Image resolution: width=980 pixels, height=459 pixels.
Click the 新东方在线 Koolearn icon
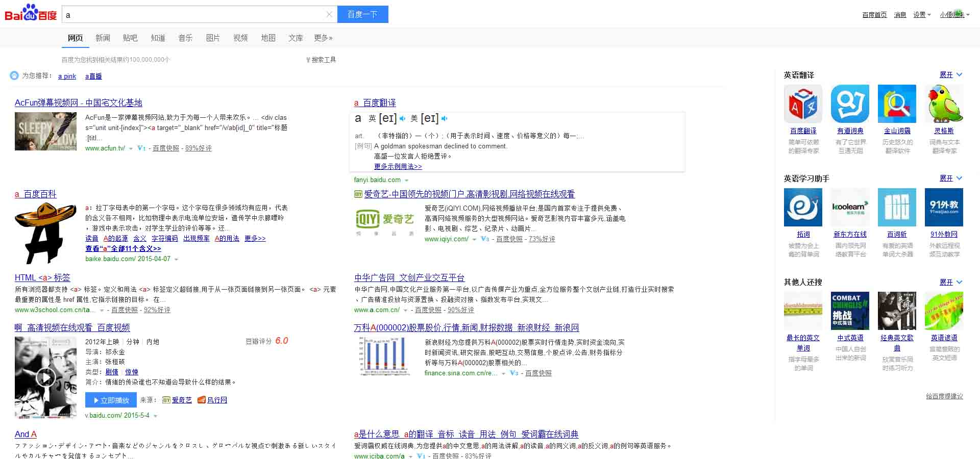pos(849,207)
